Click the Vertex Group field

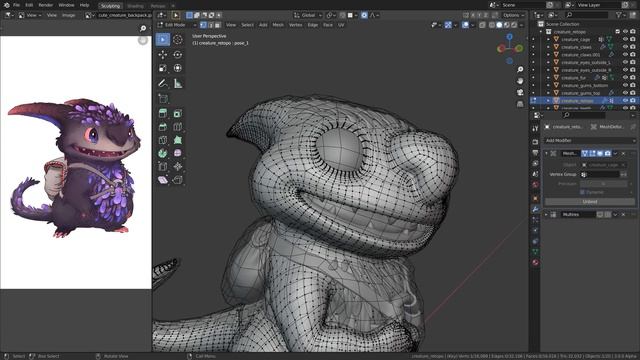pyautogui.click(x=600, y=174)
